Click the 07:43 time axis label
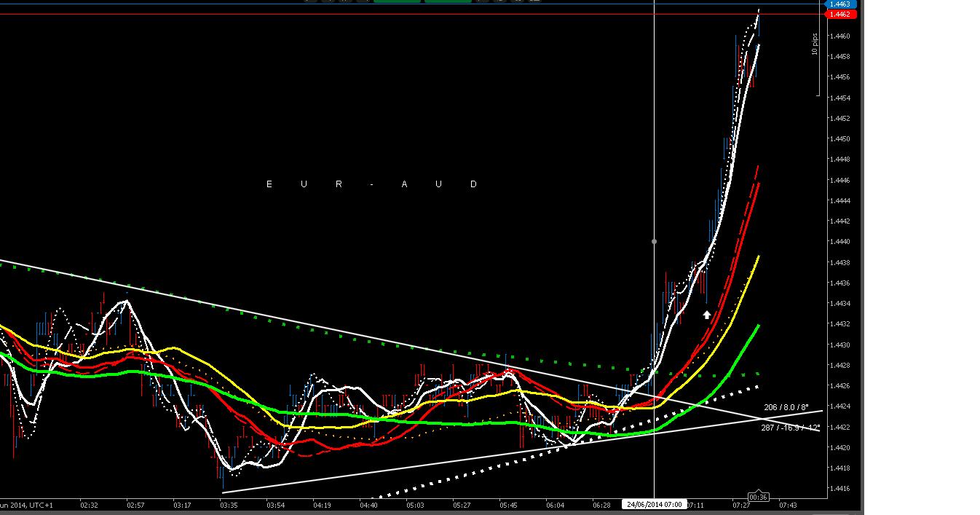 click(x=788, y=505)
